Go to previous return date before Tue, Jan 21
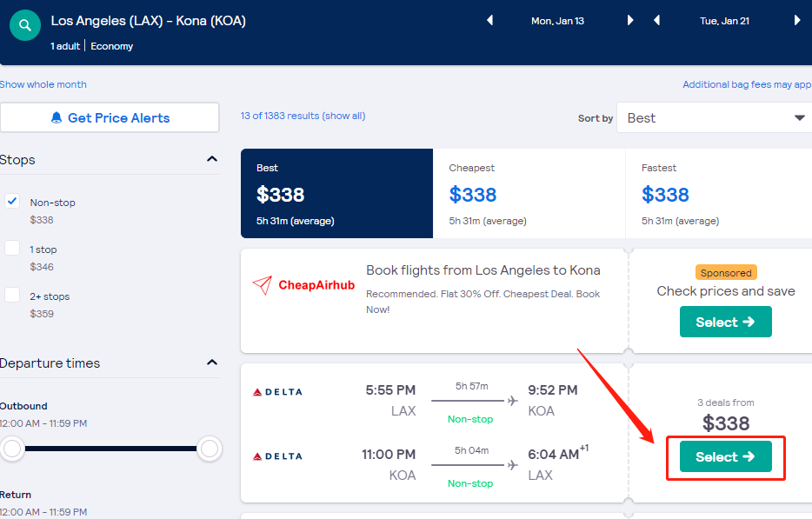The height and width of the screenshot is (519, 812). coord(656,21)
